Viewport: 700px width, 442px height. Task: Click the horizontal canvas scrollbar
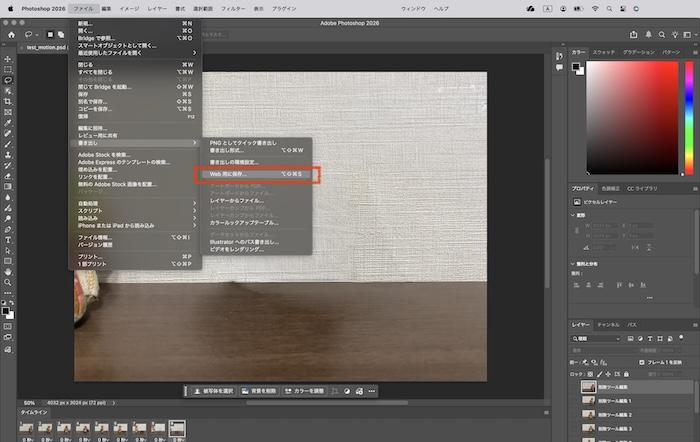tap(327, 403)
